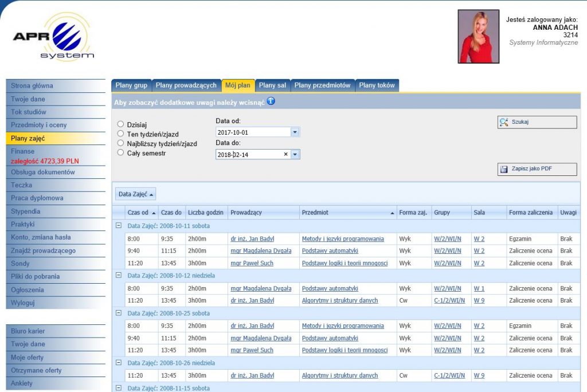Switch to the Plany sal tab

point(272,85)
